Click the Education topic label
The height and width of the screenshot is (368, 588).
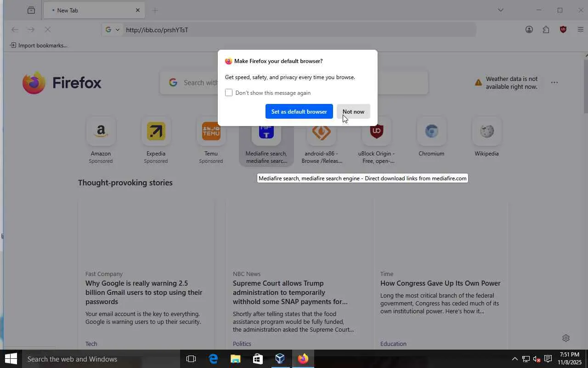[x=393, y=344]
